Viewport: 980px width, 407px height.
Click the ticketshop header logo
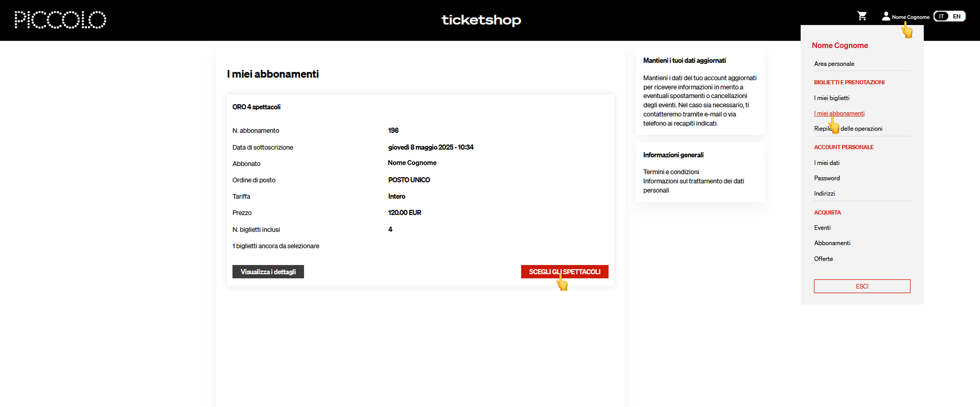click(x=481, y=20)
